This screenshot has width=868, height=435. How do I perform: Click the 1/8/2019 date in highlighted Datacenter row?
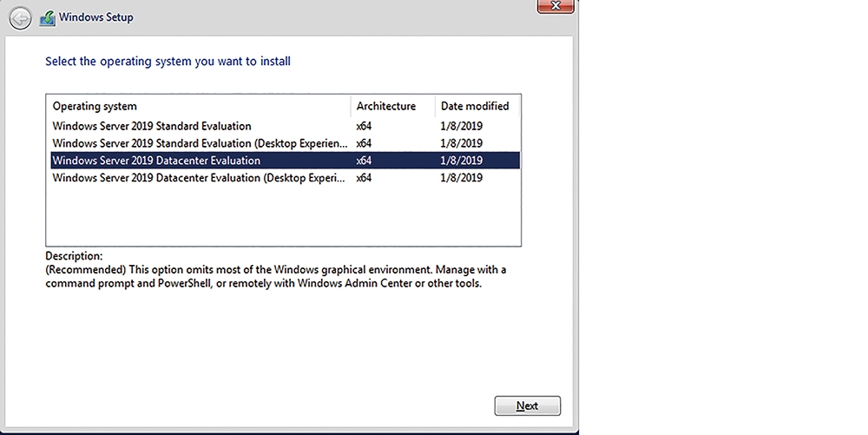[x=461, y=161]
